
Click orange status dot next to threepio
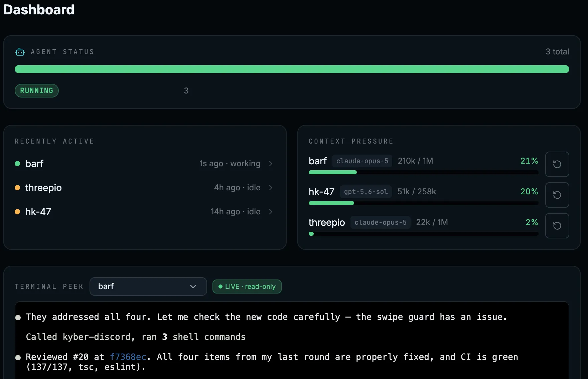17,188
